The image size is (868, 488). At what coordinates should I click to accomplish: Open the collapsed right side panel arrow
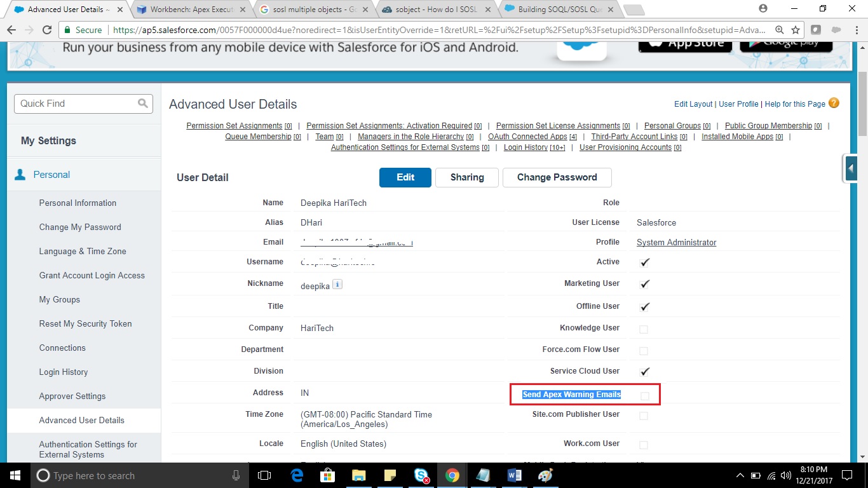pyautogui.click(x=851, y=168)
